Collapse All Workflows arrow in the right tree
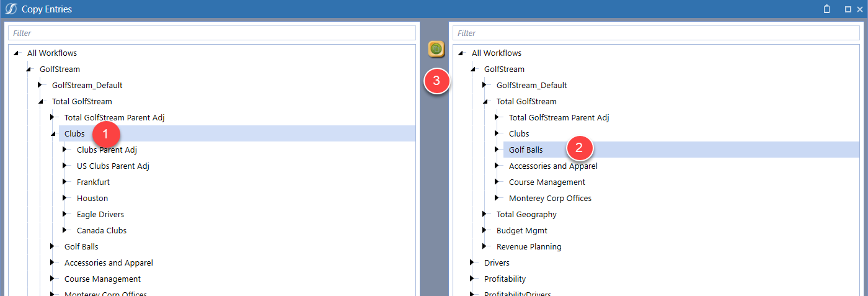 click(x=460, y=53)
